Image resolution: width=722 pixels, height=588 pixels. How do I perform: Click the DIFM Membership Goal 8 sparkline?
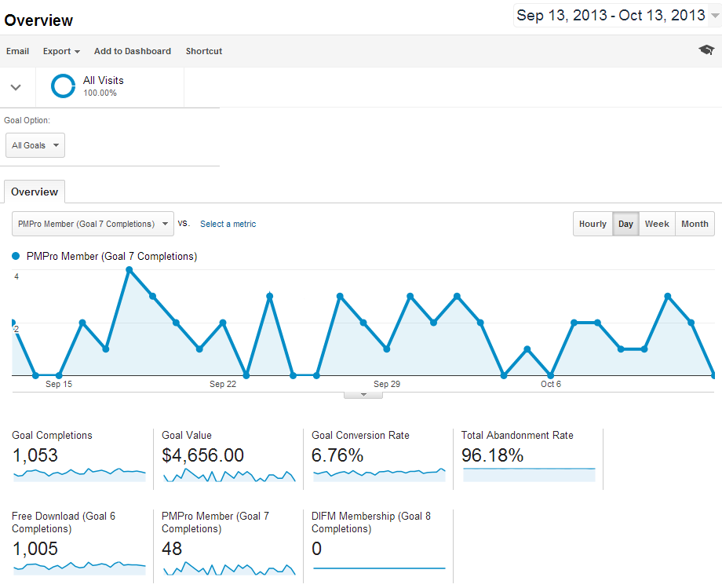point(379,568)
